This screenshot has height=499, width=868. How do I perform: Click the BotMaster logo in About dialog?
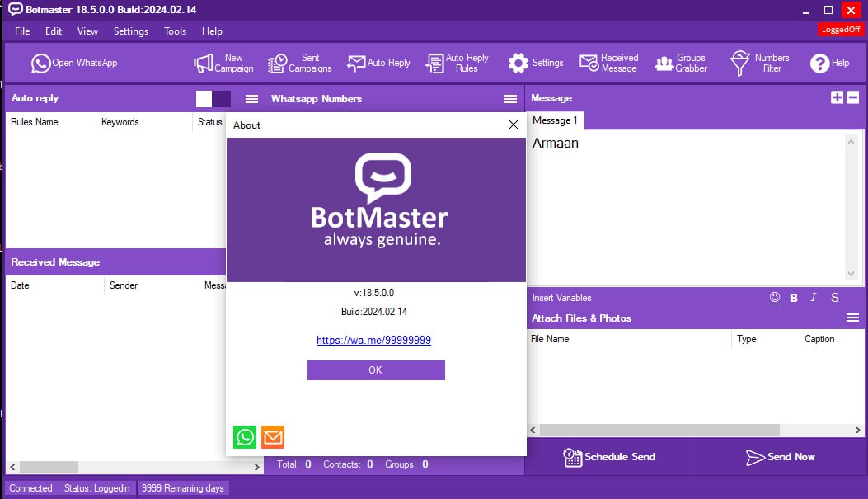click(380, 200)
